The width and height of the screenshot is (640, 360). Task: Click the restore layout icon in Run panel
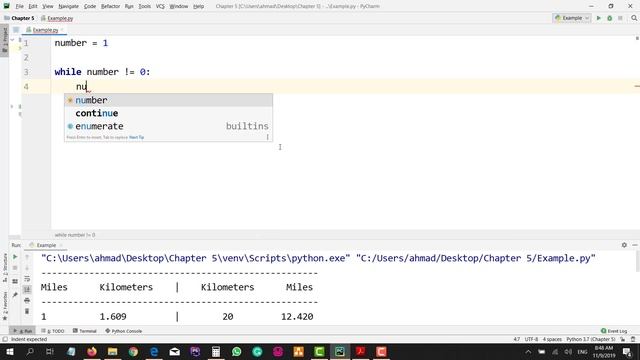tap(15, 282)
